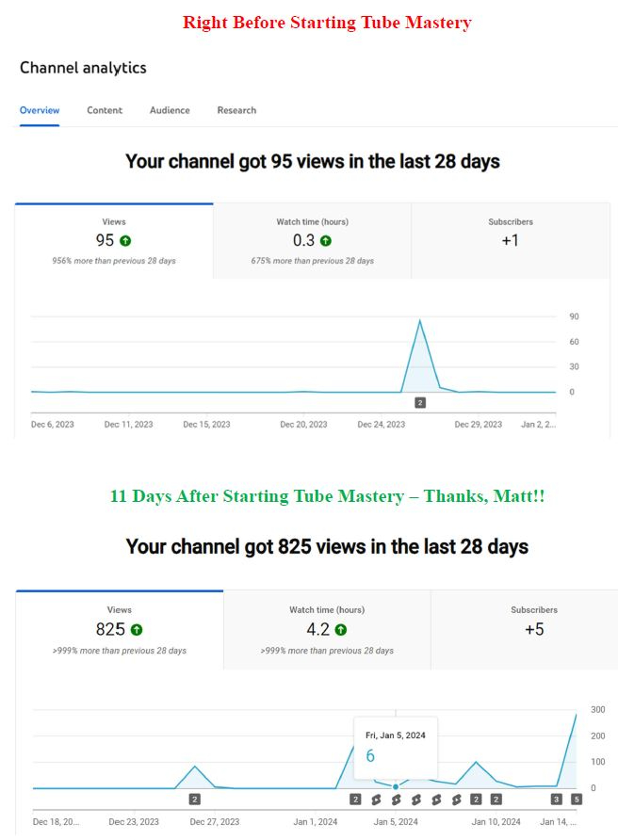The height and width of the screenshot is (840, 618).
Task: Click '>999% more' text under 4.2 hours
Action: [327, 651]
